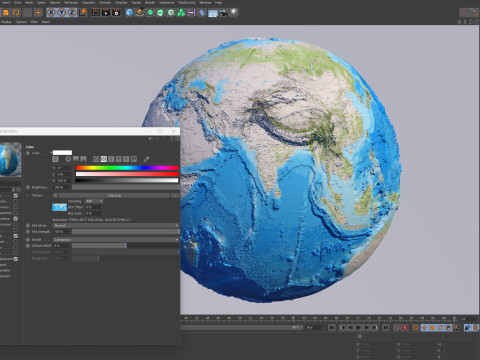Click the Color from Picture icon

tap(83, 159)
